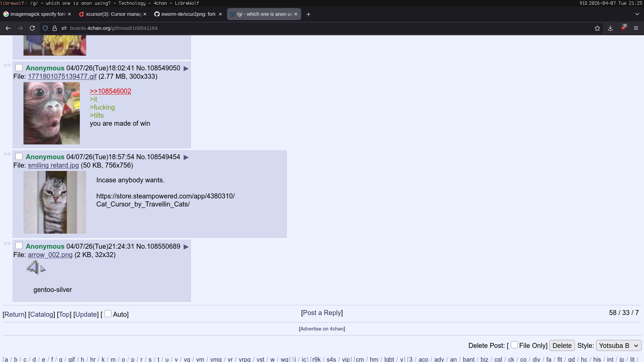Viewport: 644px width, 362px height.
Task: Bookmark page with the star icon
Action: [597, 28]
